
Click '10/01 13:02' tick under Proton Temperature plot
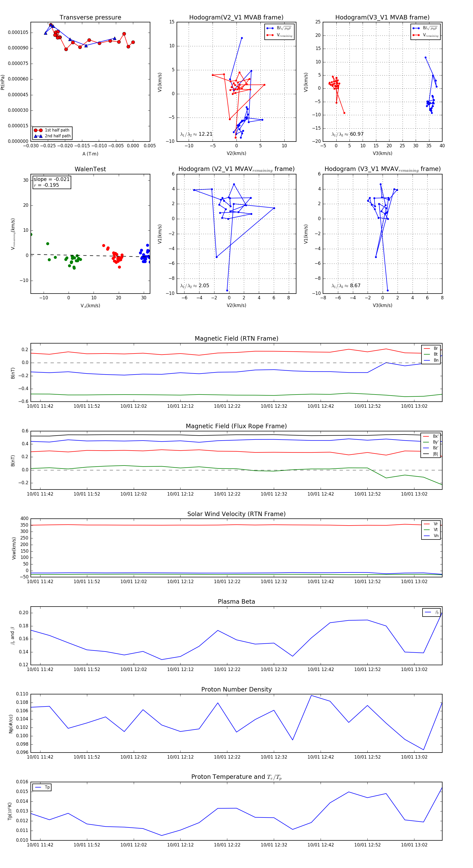tap(414, 845)
